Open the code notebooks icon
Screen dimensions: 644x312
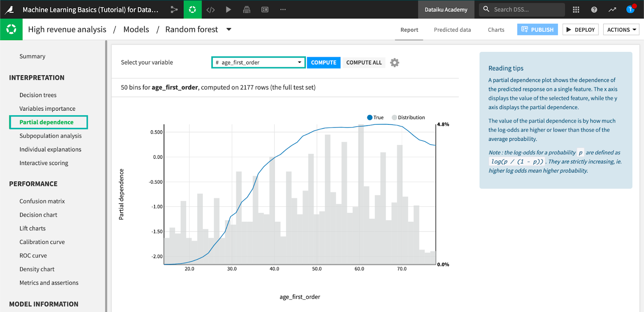(211, 9)
